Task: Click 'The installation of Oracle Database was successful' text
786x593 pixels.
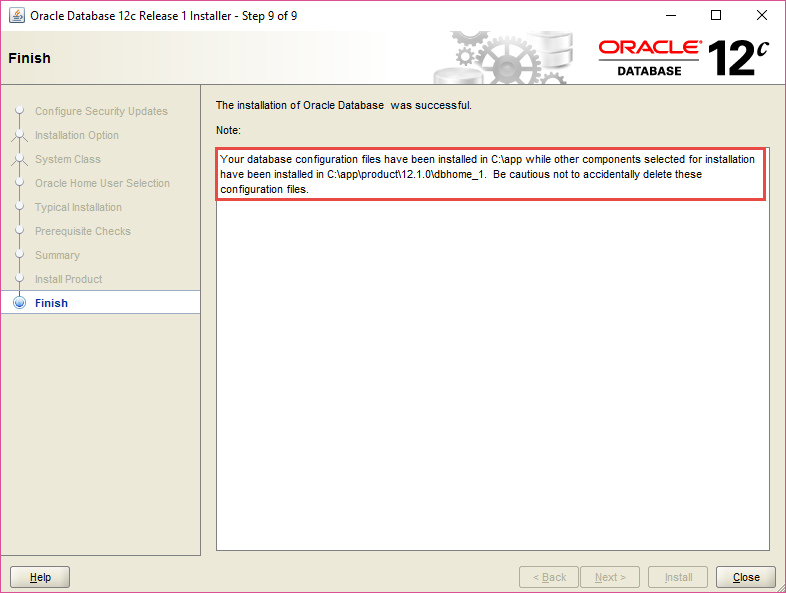Action: coord(343,105)
